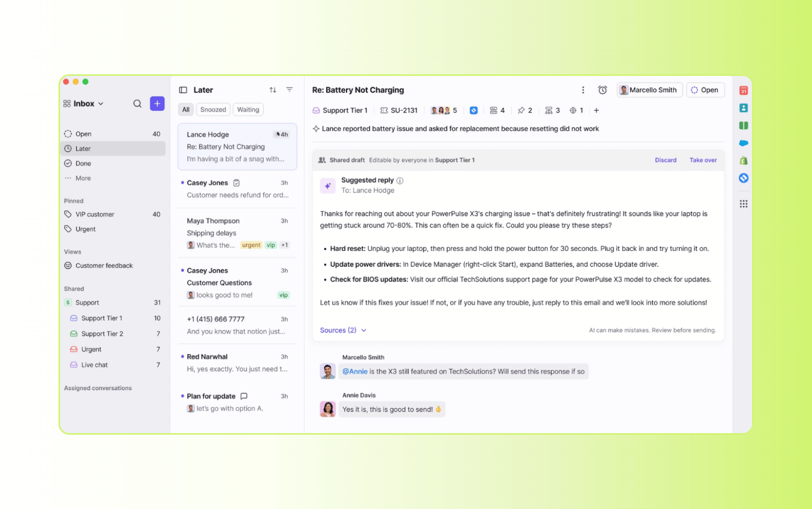
Task: Open the filter lines icon
Action: 289,90
